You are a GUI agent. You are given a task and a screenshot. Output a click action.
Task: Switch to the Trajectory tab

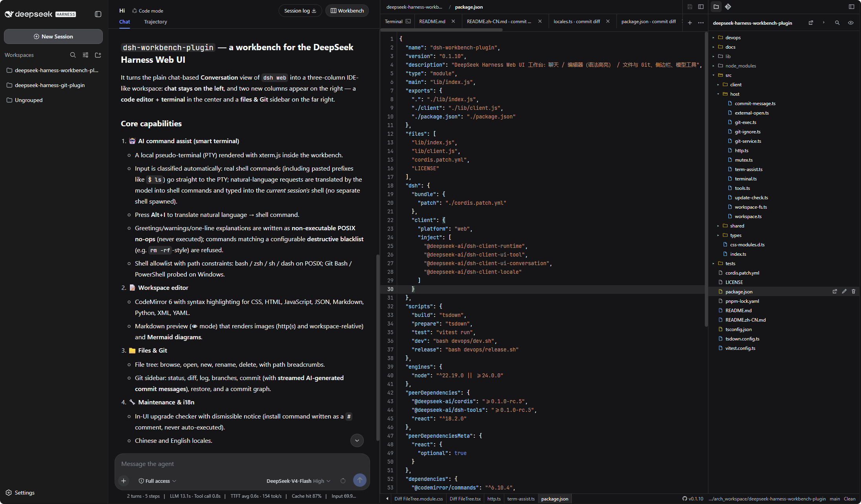pos(155,22)
